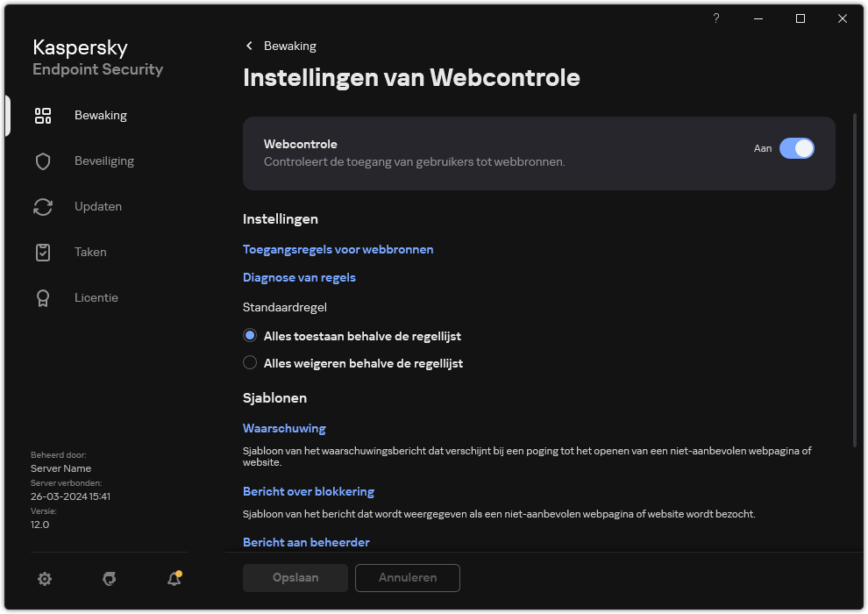The width and height of the screenshot is (868, 614).
Task: Click the help question mark icon
Action: (715, 18)
